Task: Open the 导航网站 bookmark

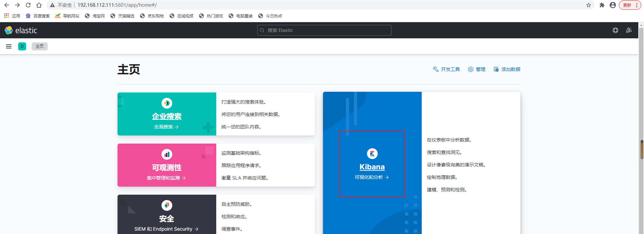Action: coord(67,16)
